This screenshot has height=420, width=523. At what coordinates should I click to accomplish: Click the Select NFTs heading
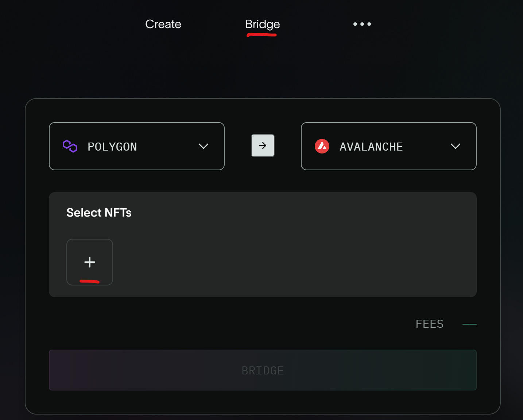click(99, 213)
